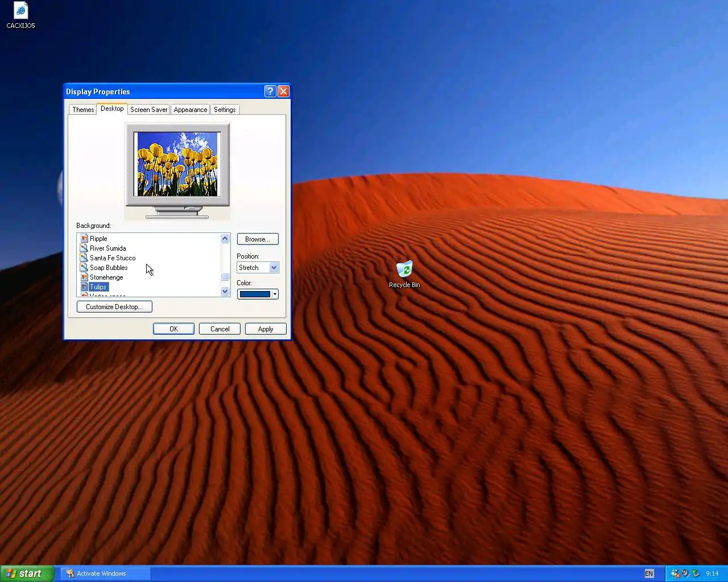The height and width of the screenshot is (582, 728).
Task: Choose Stonehenge background
Action: [x=106, y=277]
